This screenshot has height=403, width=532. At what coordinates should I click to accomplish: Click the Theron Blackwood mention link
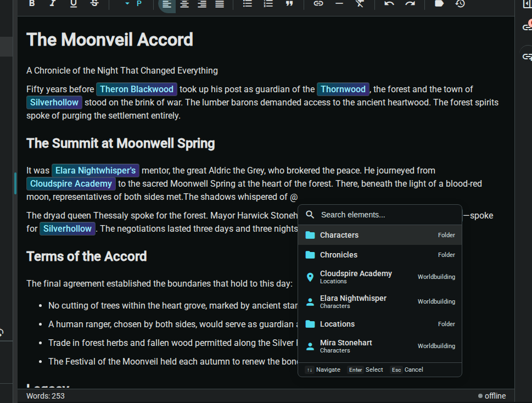(137, 89)
